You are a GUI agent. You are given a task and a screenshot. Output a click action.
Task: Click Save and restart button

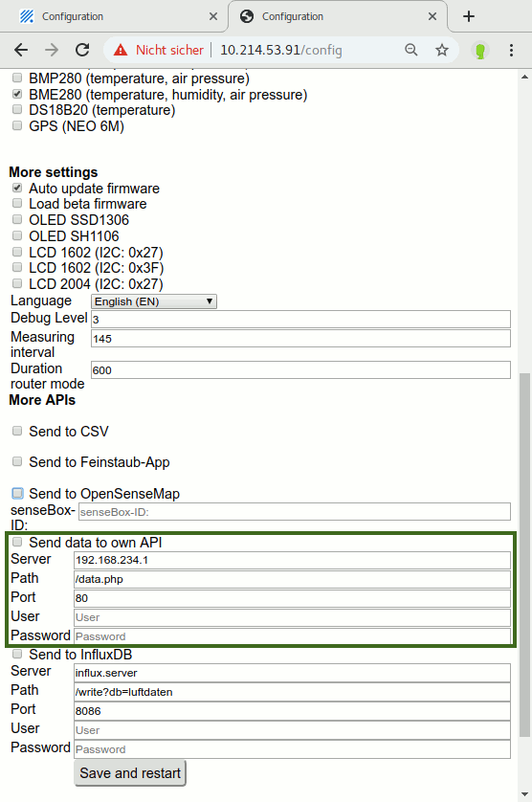130,773
